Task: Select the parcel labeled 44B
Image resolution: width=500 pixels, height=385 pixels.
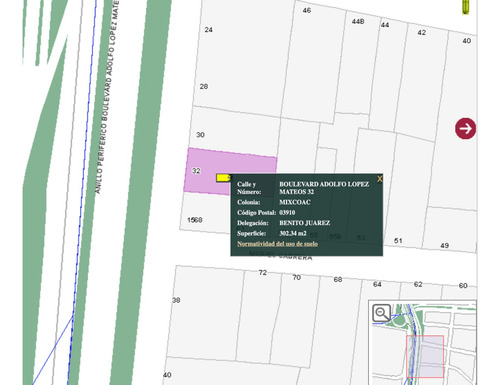Action: (358, 21)
